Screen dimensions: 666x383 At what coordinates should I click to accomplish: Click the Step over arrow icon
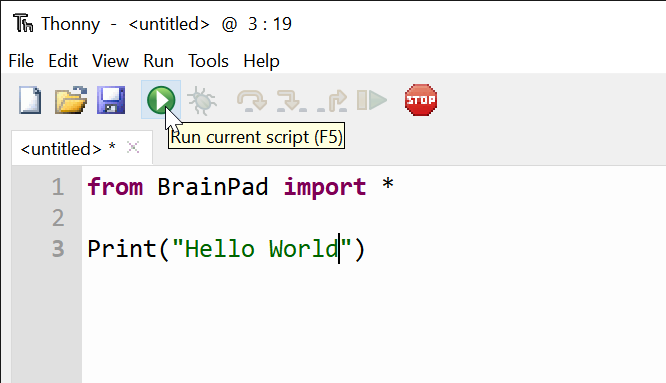point(251,101)
